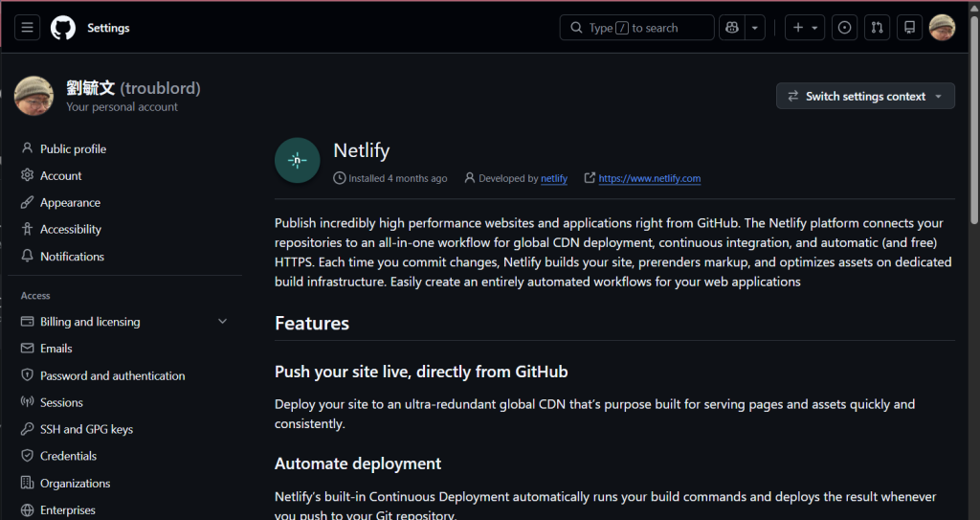Click the Enterprises globe icon
The image size is (980, 520).
pos(27,509)
